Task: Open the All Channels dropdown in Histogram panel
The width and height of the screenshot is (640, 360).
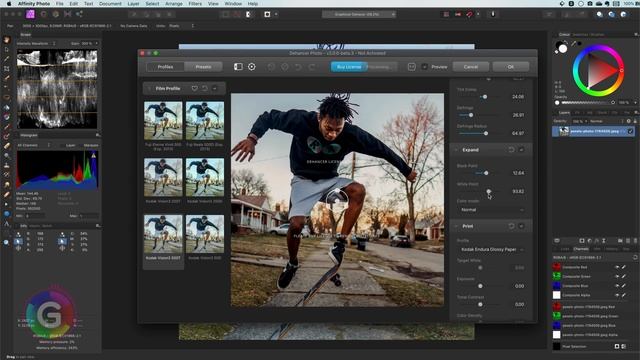Action: pyautogui.click(x=33, y=145)
